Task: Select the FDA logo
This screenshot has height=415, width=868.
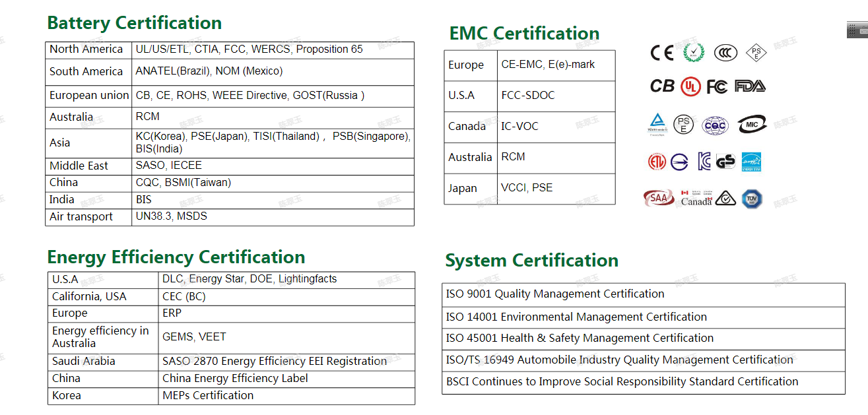Action: 750,86
